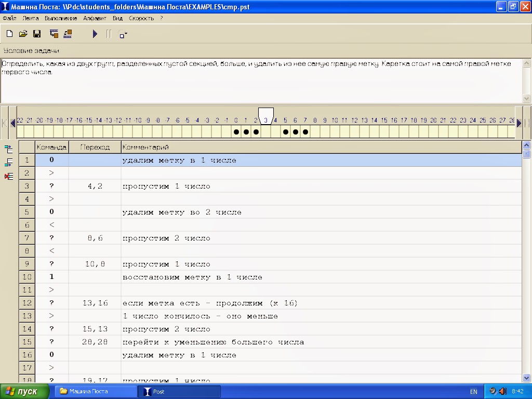
Task: Pause program execution
Action: pyautogui.click(x=109, y=34)
